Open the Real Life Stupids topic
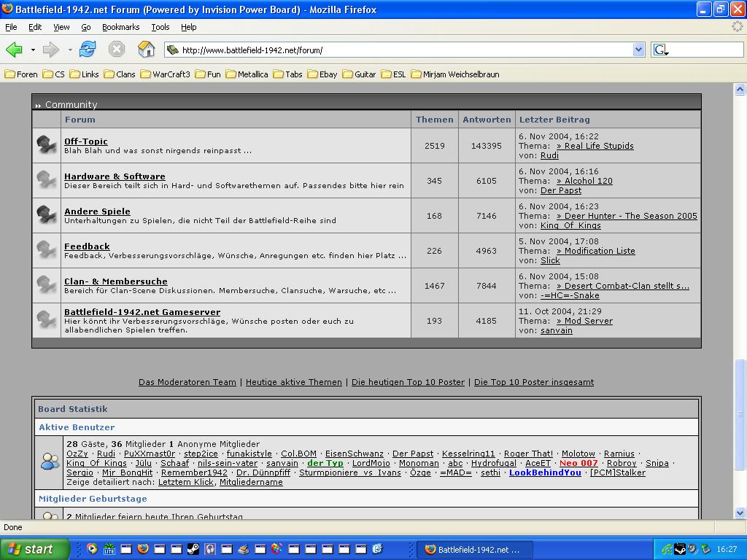This screenshot has height=560, width=747. click(x=595, y=146)
